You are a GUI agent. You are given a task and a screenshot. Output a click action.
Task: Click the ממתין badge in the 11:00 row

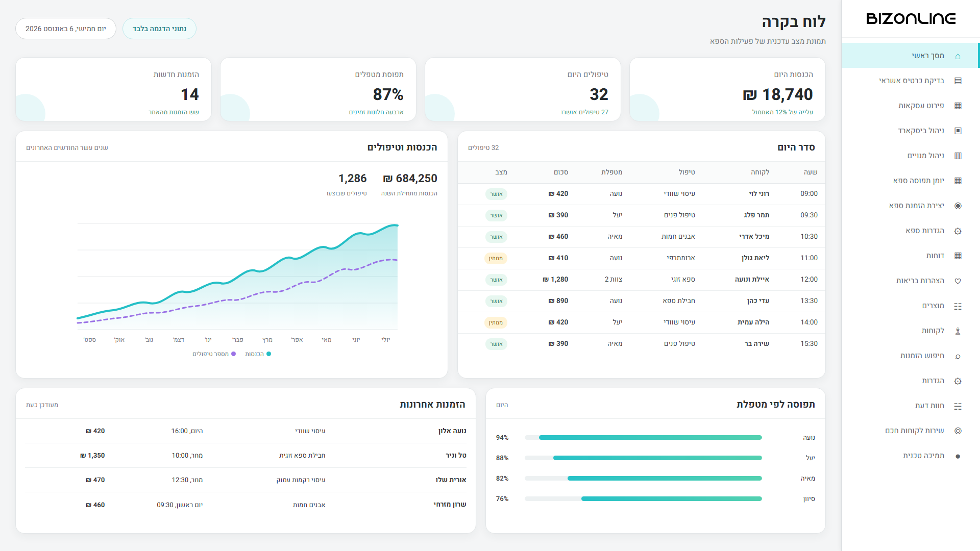[x=496, y=258]
